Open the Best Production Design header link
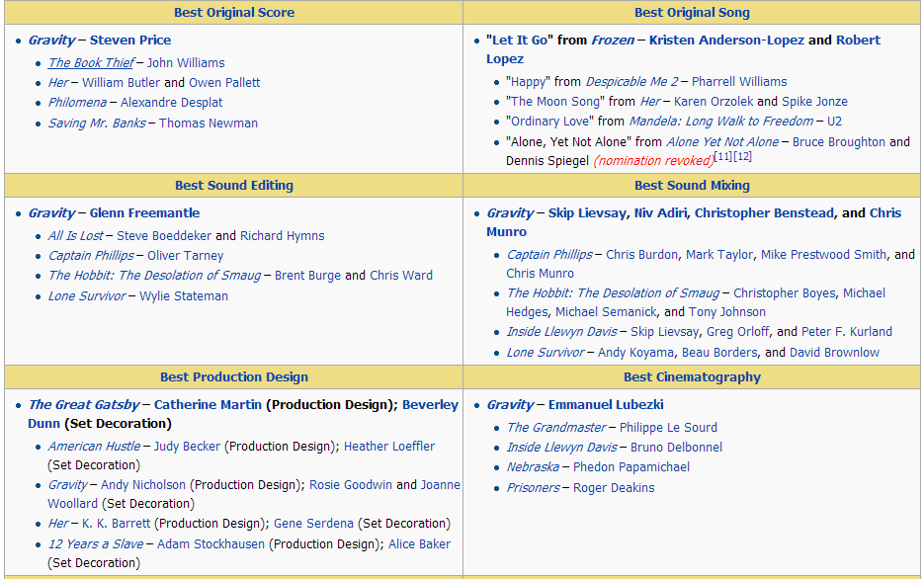Screen dimensions: 924x579 234,377
